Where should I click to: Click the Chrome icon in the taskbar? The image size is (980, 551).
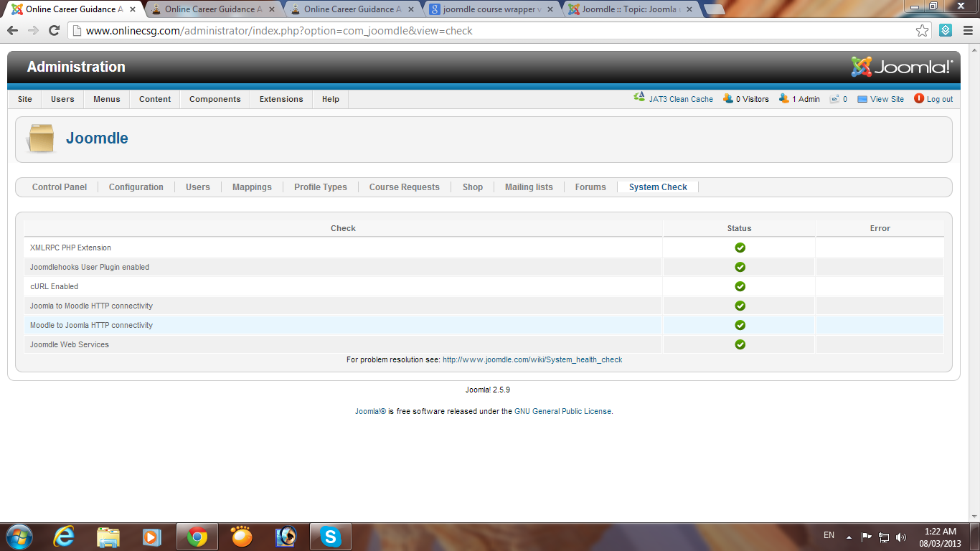(197, 537)
